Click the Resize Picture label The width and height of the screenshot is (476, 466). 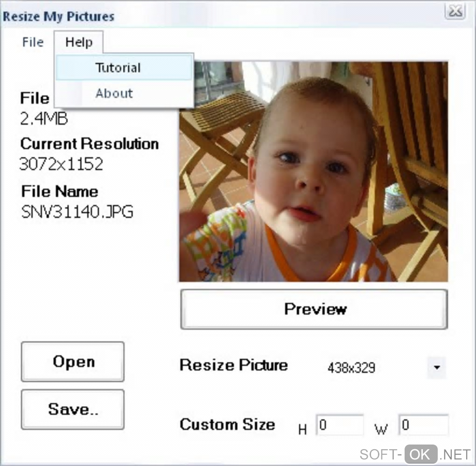[x=234, y=365]
